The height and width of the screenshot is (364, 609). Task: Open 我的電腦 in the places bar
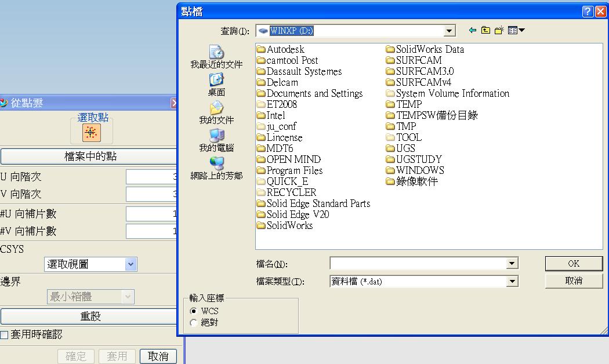[x=216, y=140]
